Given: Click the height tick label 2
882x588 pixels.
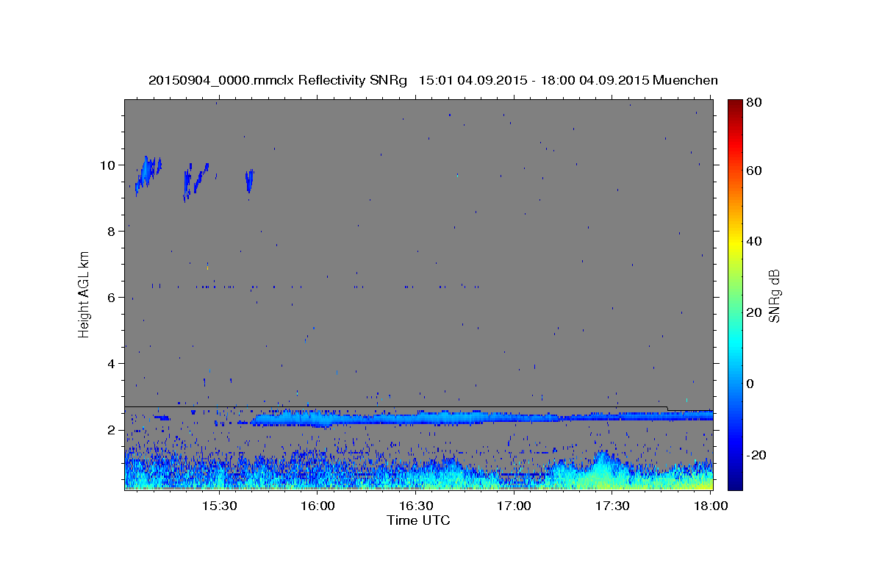Looking at the screenshot, I should coord(112,429).
